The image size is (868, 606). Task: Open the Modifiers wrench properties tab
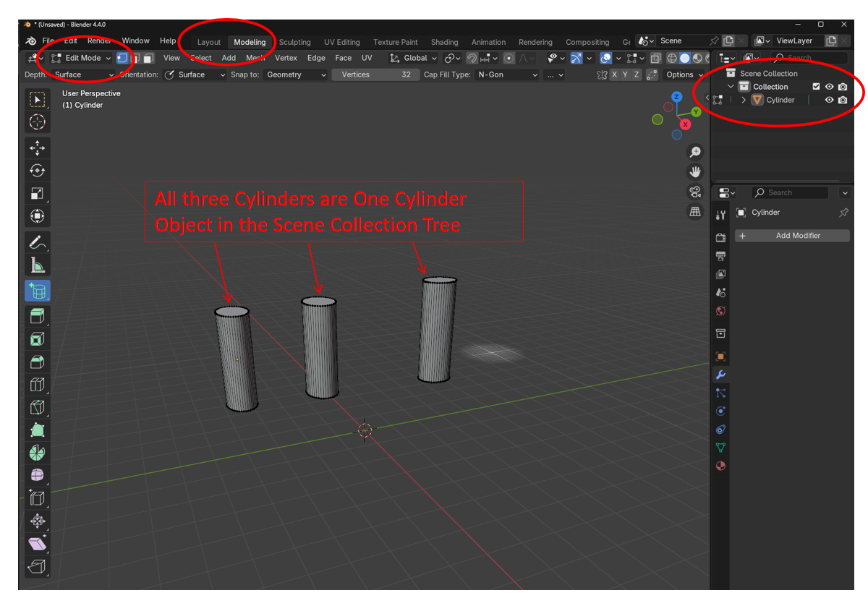[x=720, y=375]
